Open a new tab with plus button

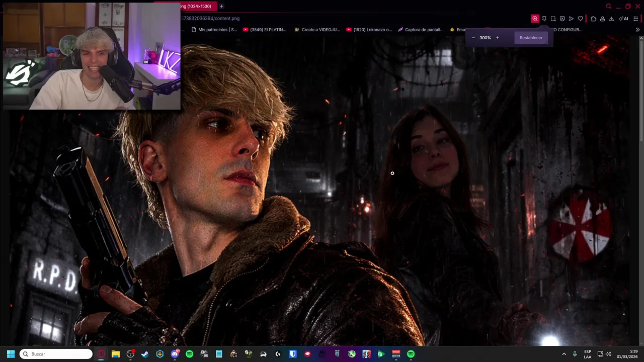(221, 6)
